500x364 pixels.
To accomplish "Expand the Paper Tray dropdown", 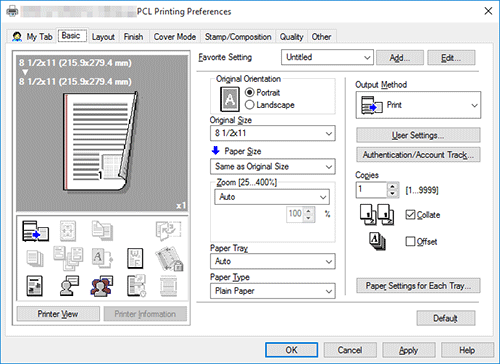I will [273, 261].
